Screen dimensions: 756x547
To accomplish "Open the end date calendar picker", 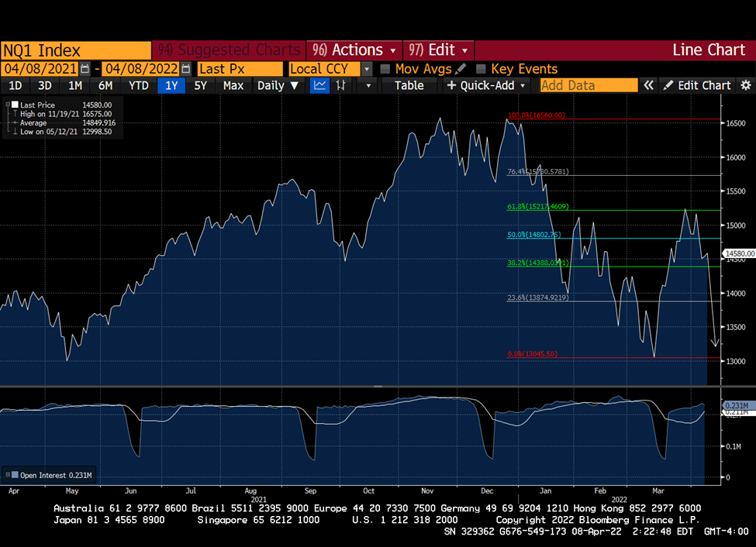I will (x=186, y=68).
